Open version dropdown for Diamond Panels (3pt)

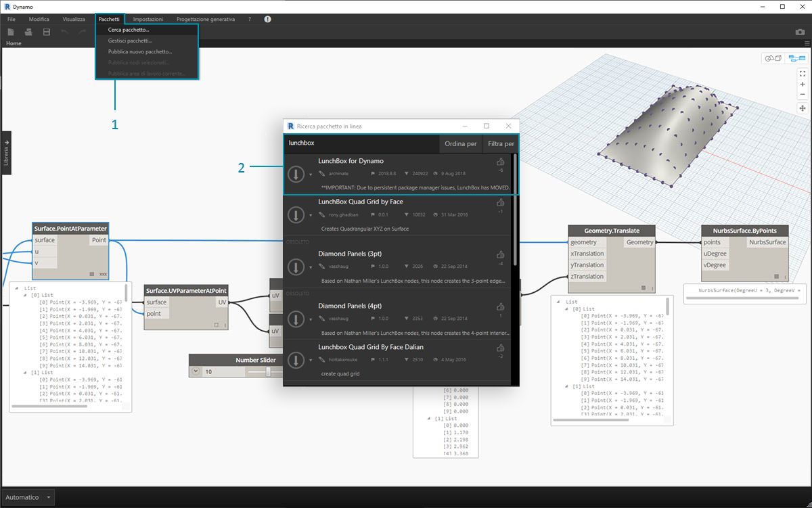coord(311,267)
